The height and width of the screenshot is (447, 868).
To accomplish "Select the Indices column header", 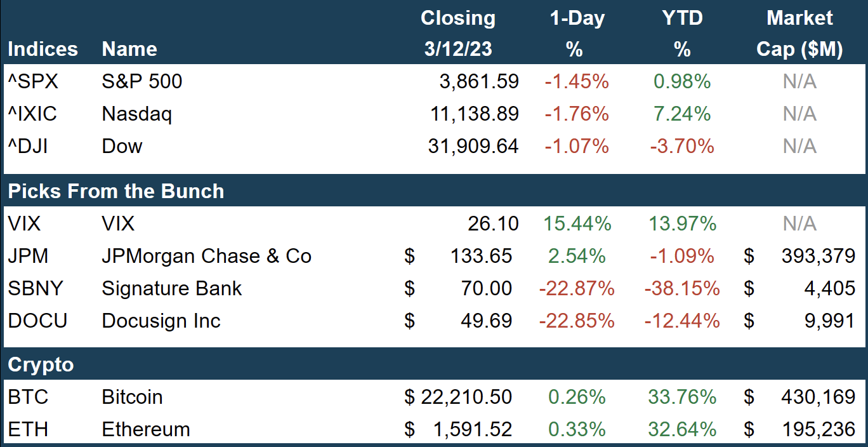I will click(x=43, y=49).
